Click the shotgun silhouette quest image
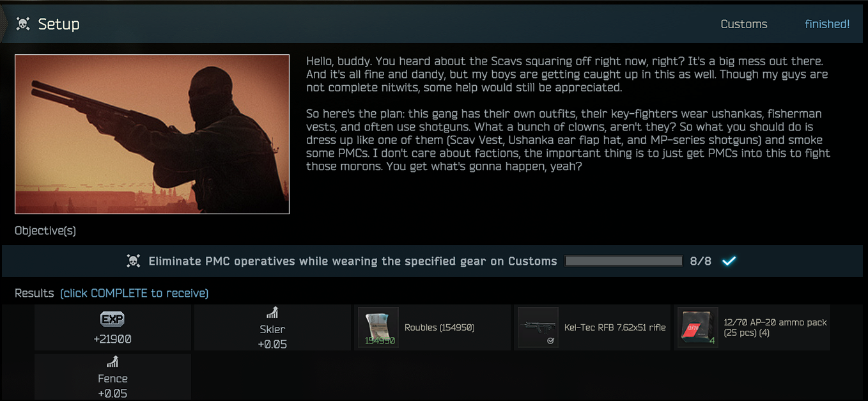This screenshot has width=868, height=401. [152, 134]
